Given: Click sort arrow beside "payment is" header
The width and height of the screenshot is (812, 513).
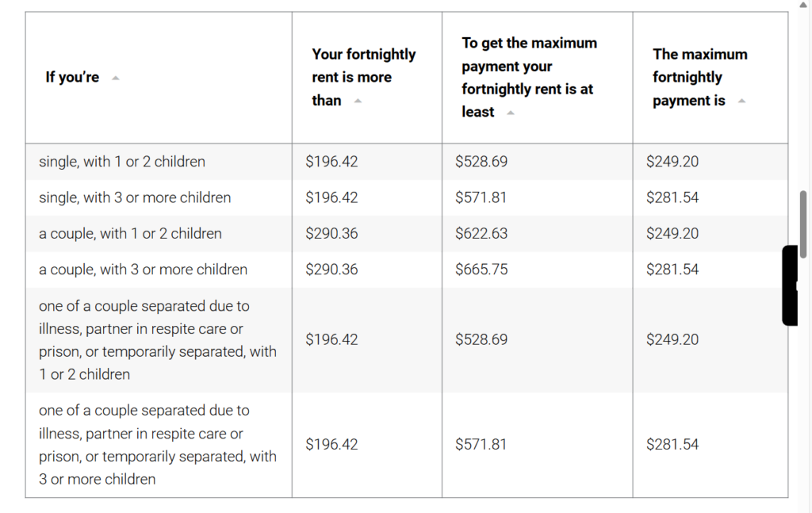Looking at the screenshot, I should click(741, 101).
